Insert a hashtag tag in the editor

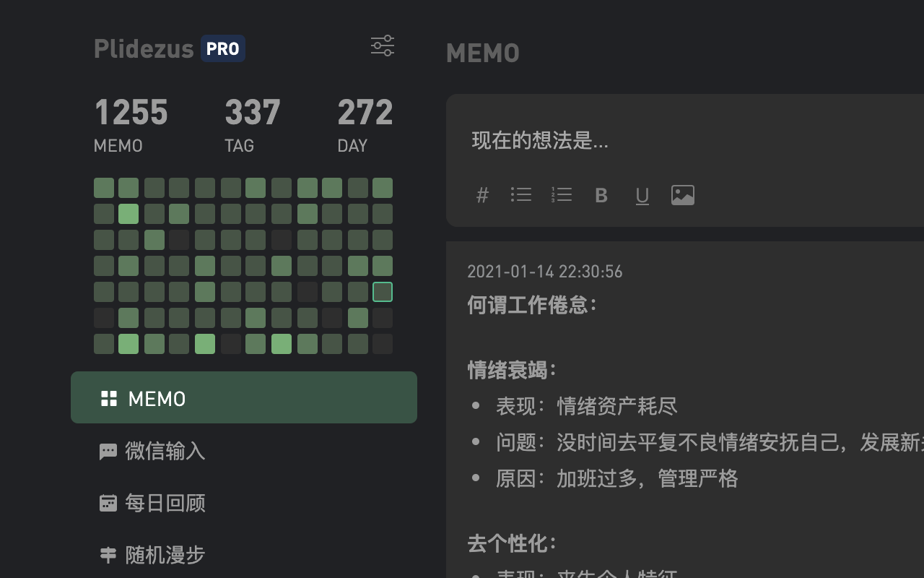pyautogui.click(x=482, y=194)
